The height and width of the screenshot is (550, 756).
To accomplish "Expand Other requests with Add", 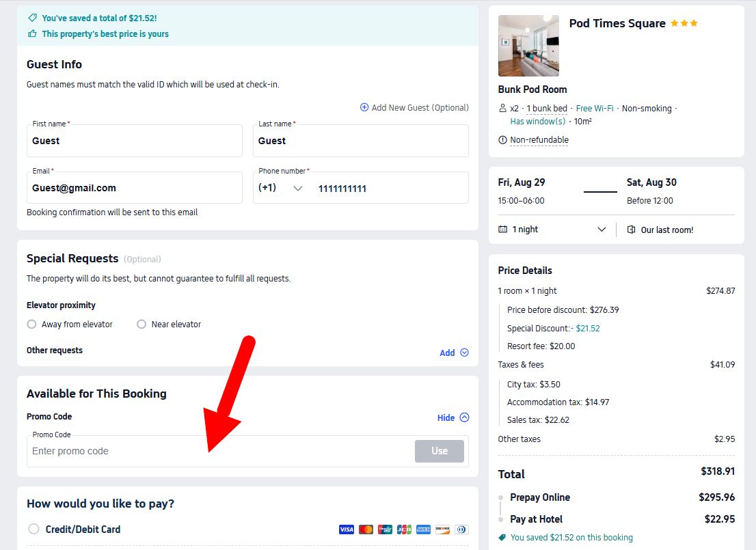I will 454,353.
